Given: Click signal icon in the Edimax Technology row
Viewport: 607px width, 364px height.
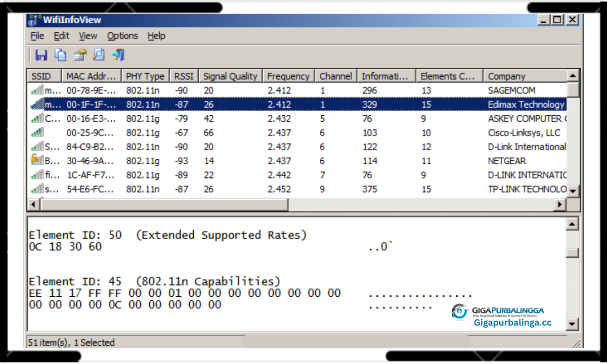Looking at the screenshot, I should click(37, 105).
